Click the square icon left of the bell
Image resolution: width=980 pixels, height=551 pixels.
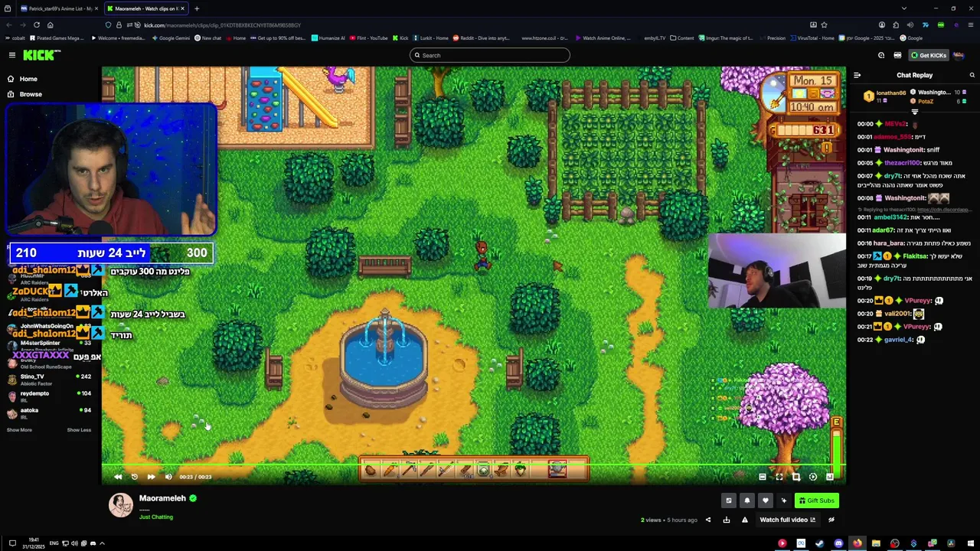tap(729, 500)
